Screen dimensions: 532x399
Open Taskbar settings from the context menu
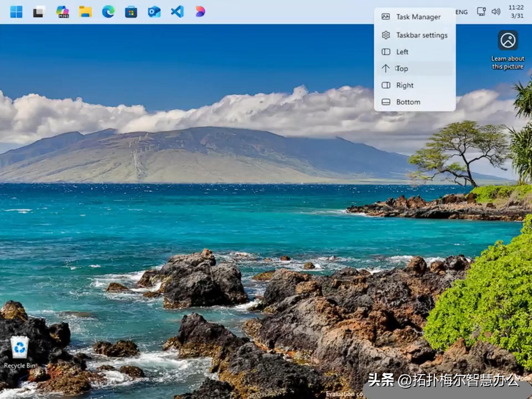point(422,35)
